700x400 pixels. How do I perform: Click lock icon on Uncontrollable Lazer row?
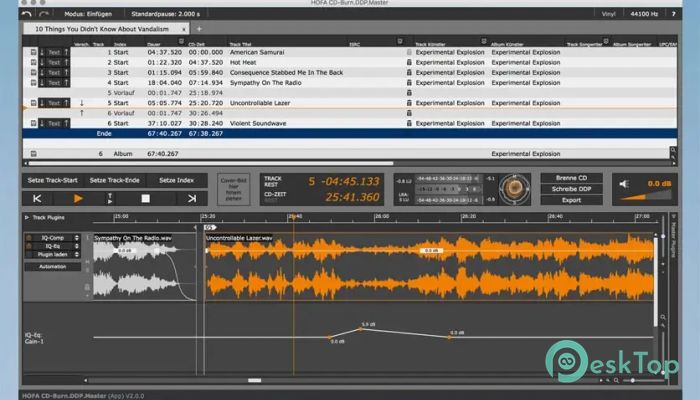point(409,103)
